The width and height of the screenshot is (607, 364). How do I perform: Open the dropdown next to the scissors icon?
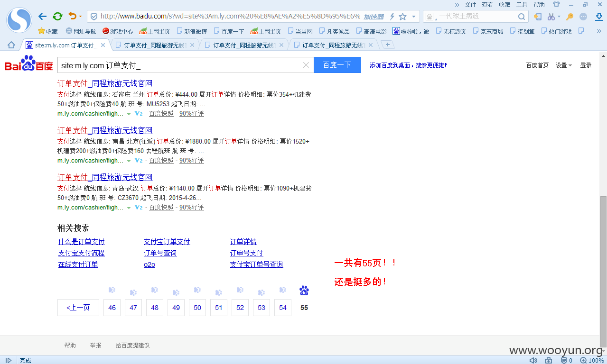coord(559,17)
